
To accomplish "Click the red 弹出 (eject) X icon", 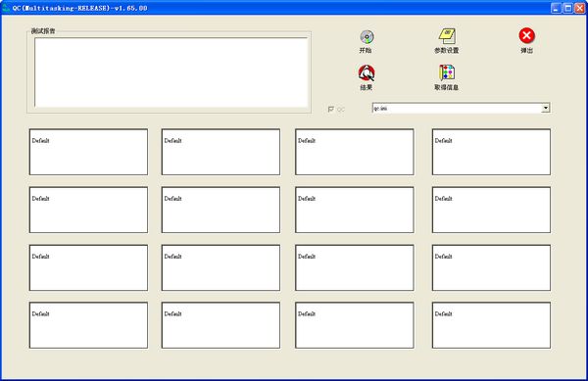I will click(x=526, y=35).
